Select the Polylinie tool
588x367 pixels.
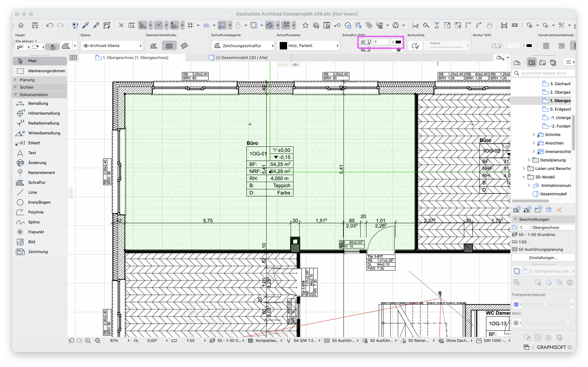point(40,212)
